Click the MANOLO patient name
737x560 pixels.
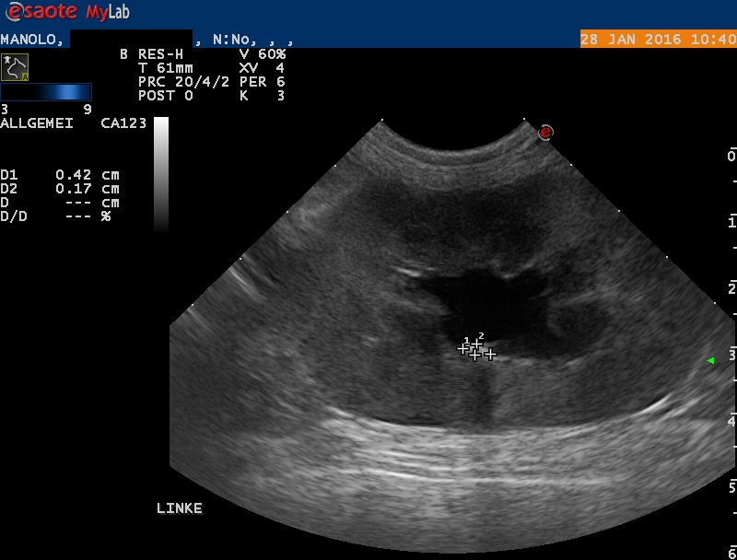tap(30, 40)
